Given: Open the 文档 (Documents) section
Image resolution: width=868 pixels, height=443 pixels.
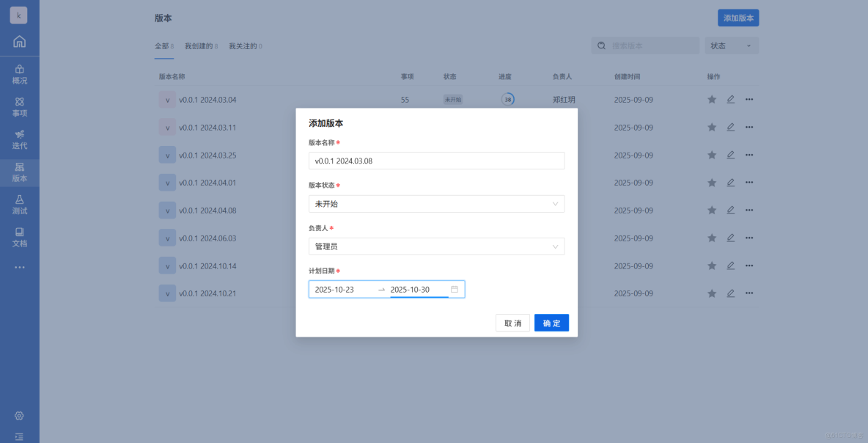Looking at the screenshot, I should click(x=19, y=238).
